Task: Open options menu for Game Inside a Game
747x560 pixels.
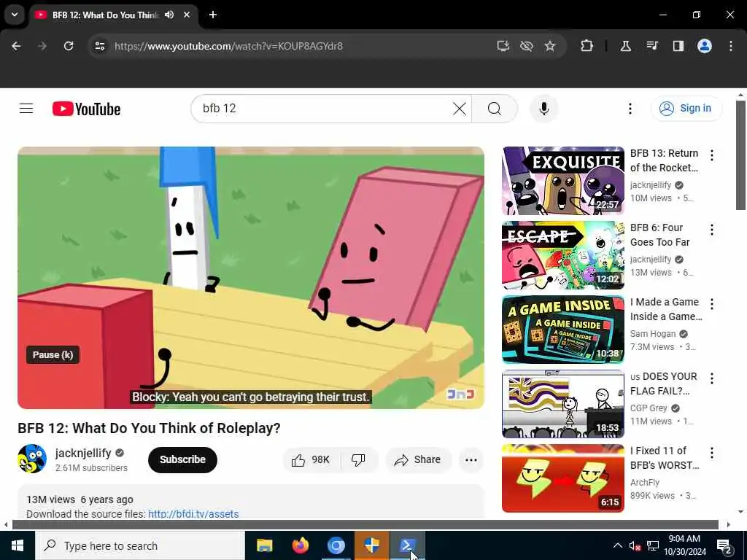Action: [712, 304]
